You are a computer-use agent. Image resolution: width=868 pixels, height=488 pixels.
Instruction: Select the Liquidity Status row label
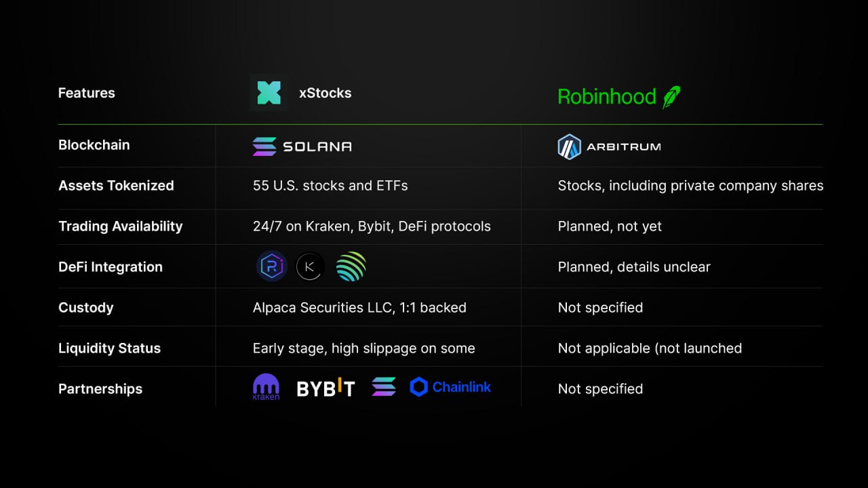pos(110,348)
